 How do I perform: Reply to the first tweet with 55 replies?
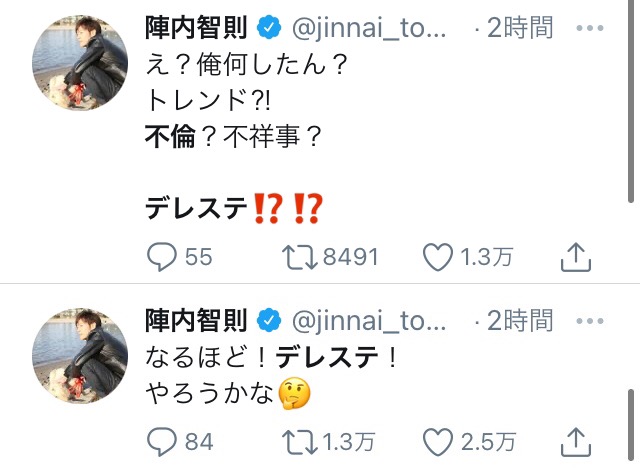163,257
